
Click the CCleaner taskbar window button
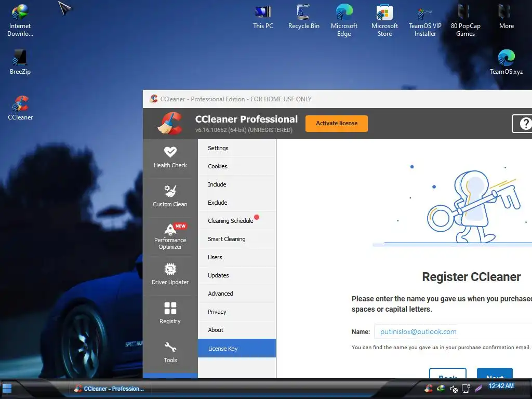click(110, 389)
